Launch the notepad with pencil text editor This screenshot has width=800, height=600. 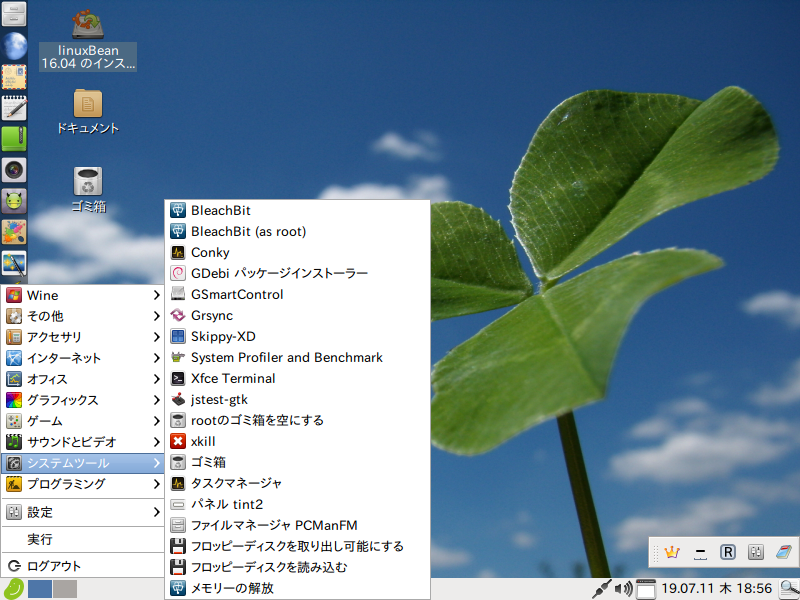click(x=14, y=108)
